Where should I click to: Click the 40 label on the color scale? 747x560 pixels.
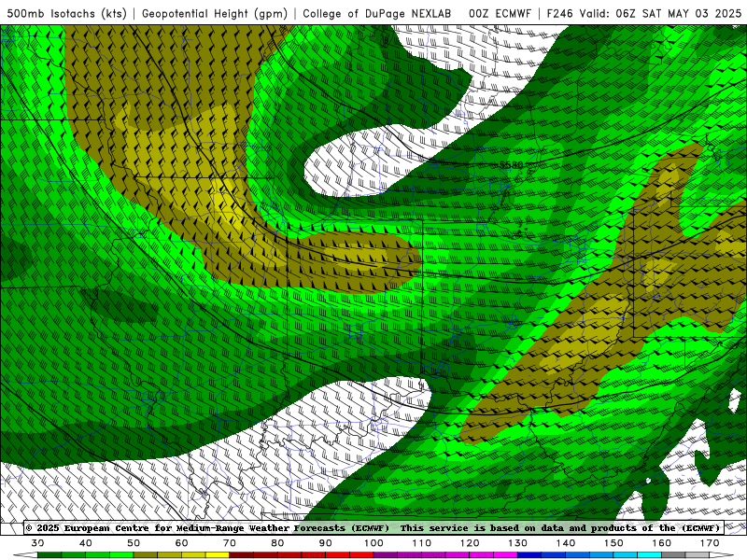click(x=86, y=543)
